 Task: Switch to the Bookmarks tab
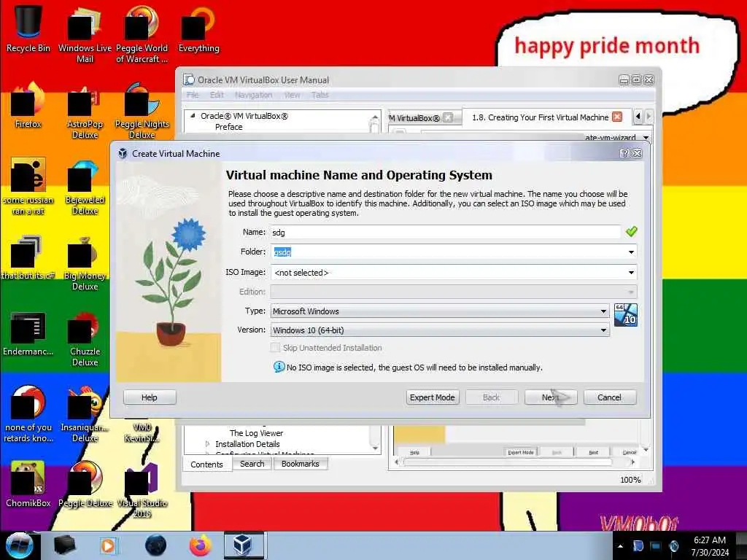[x=300, y=464]
